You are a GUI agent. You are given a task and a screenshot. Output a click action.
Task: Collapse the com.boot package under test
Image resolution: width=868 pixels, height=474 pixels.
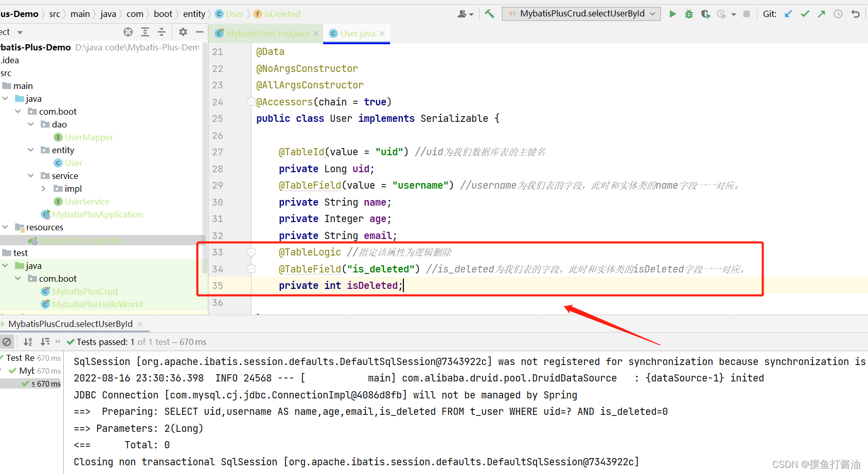tap(18, 279)
